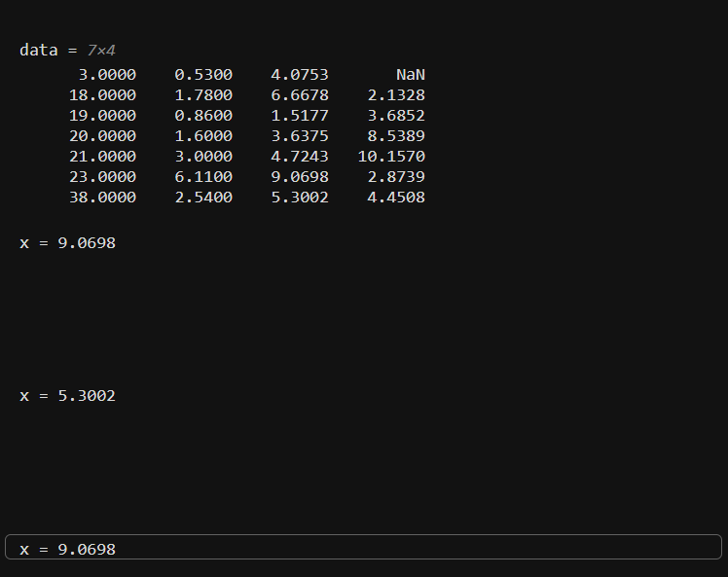The width and height of the screenshot is (728, 577).
Task: Click the value 6.1100
Action: (203, 176)
